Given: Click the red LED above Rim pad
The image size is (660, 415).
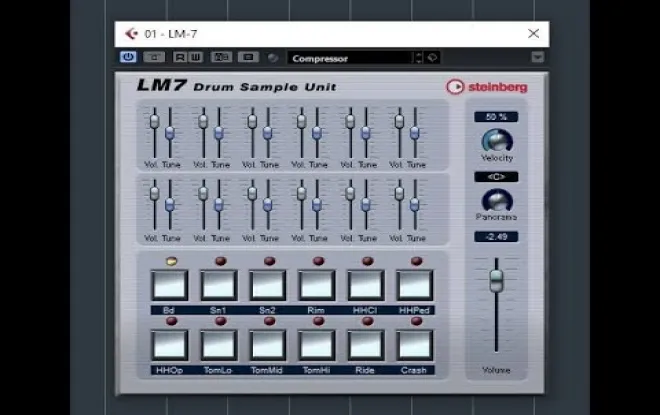Looking at the screenshot, I should 319,261.
